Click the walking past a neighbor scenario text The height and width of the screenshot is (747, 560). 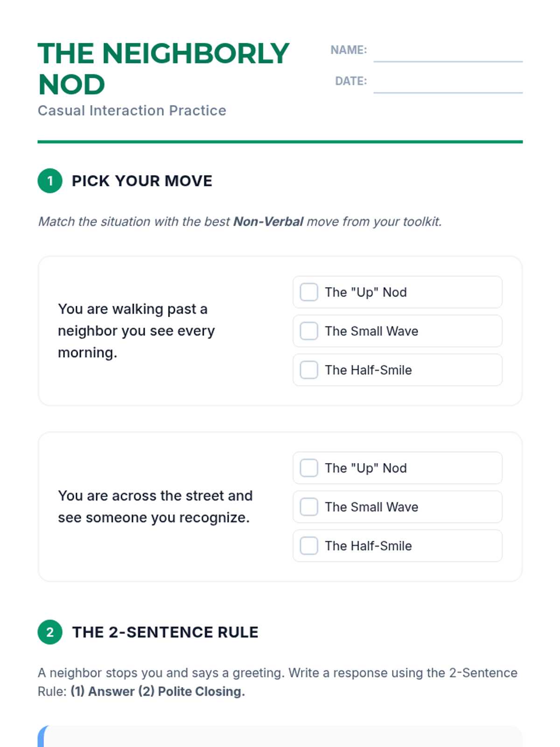coord(136,331)
